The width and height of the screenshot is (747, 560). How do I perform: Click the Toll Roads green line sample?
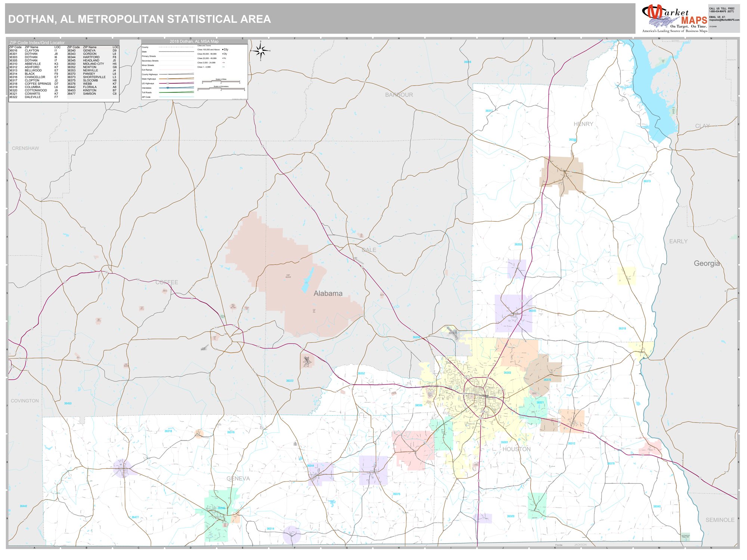(176, 92)
